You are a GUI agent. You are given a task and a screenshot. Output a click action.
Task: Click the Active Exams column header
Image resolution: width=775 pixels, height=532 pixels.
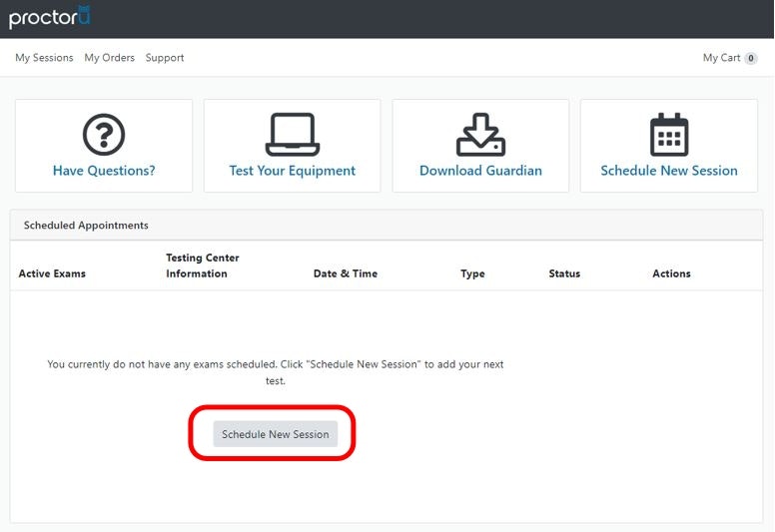[x=52, y=273]
